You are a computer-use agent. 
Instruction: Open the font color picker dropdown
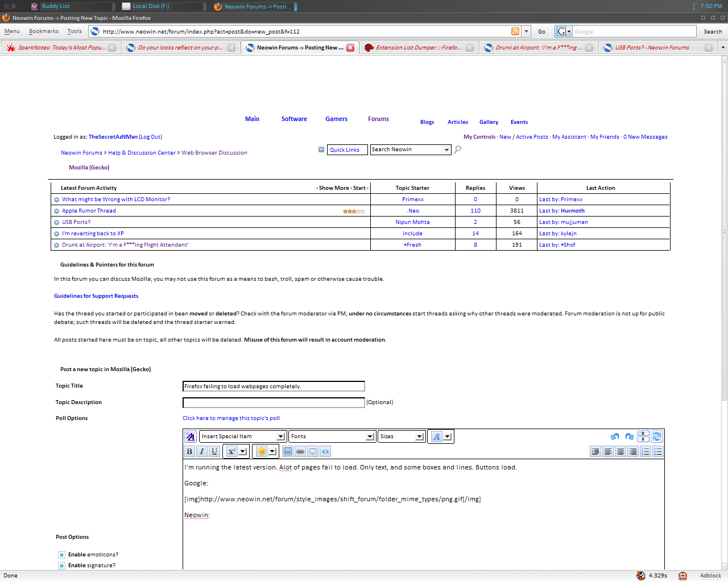pos(448,436)
